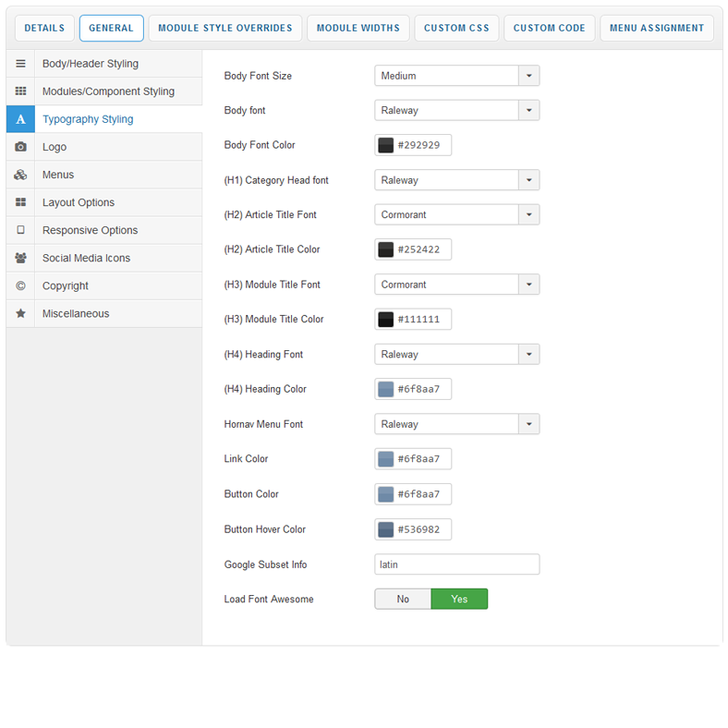Open the Copyright settings section
This screenshot has height=728, width=728.
click(65, 285)
